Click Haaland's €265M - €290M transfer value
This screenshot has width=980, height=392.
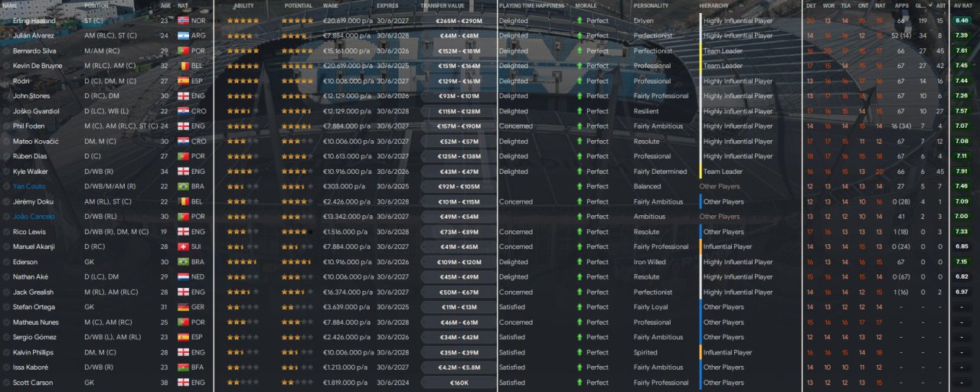[x=459, y=21]
